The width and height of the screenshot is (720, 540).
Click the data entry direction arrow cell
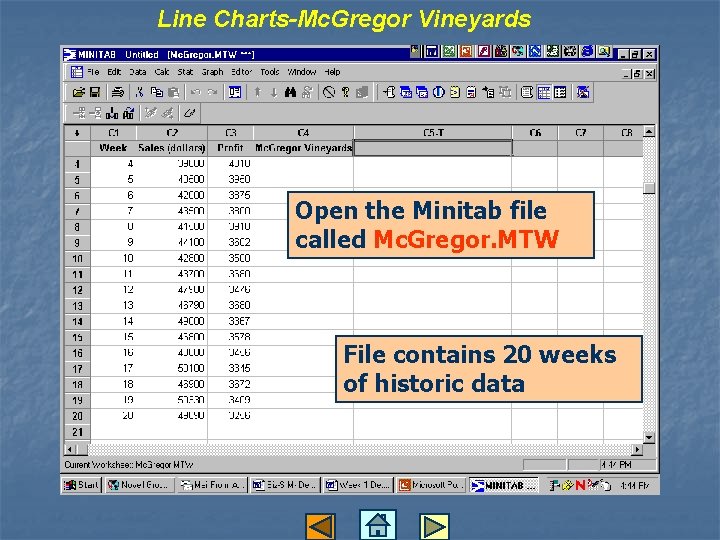[x=77, y=133]
